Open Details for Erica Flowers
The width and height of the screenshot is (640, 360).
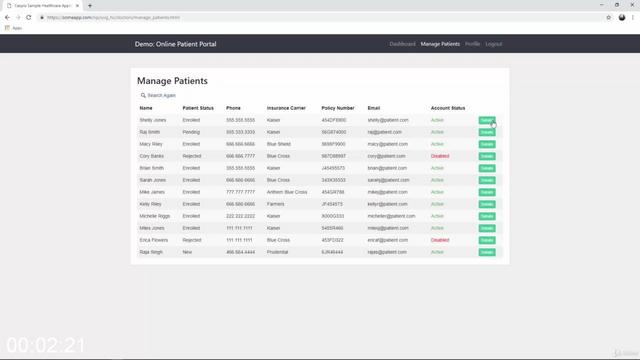coord(487,240)
